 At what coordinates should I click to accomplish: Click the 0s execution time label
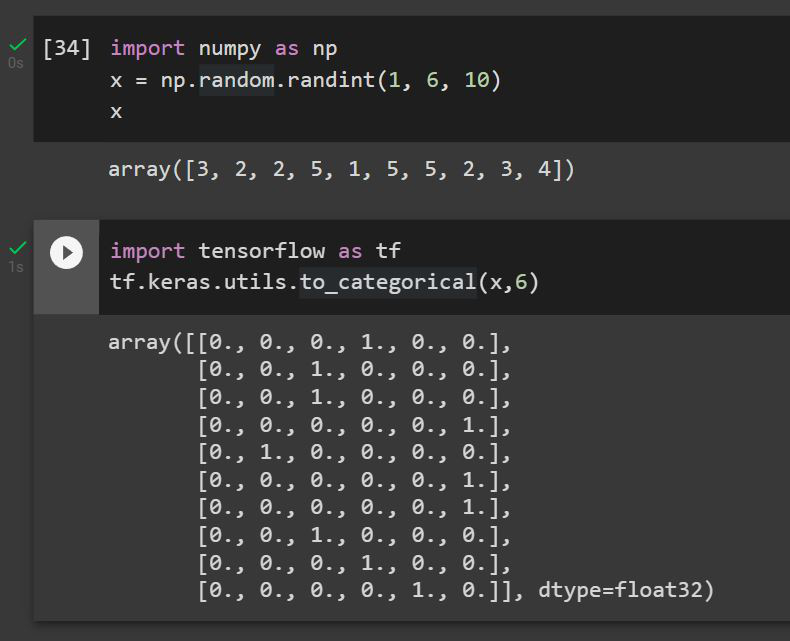(14, 63)
